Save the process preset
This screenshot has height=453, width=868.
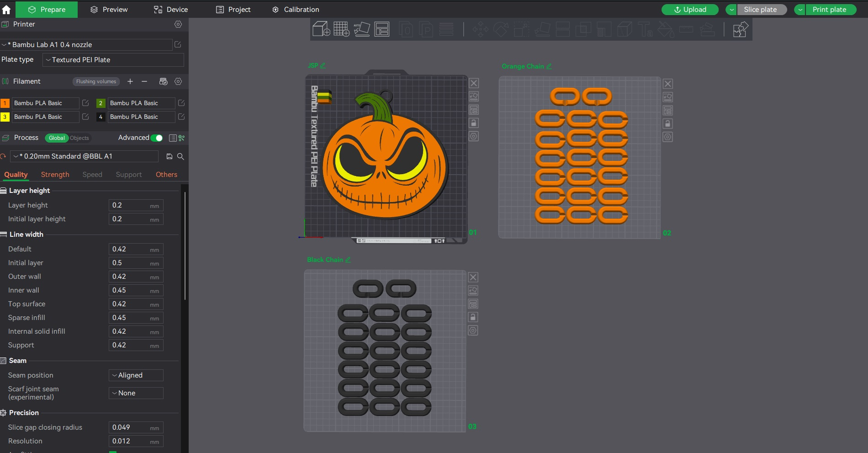coord(169,156)
